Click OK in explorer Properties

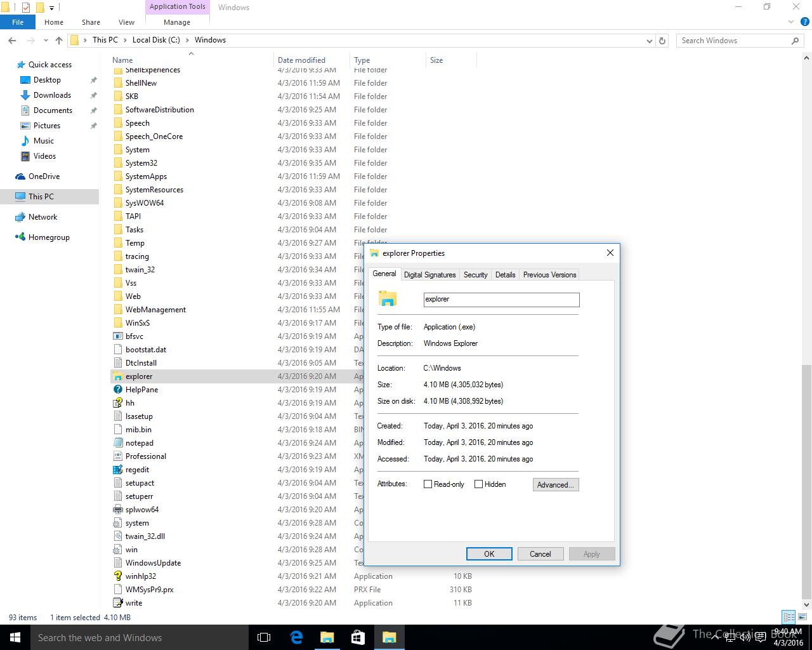(x=489, y=554)
